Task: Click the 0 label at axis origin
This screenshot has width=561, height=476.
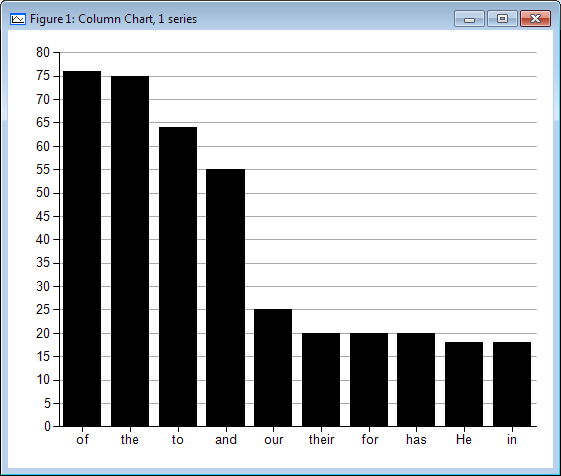Action: click(x=47, y=427)
